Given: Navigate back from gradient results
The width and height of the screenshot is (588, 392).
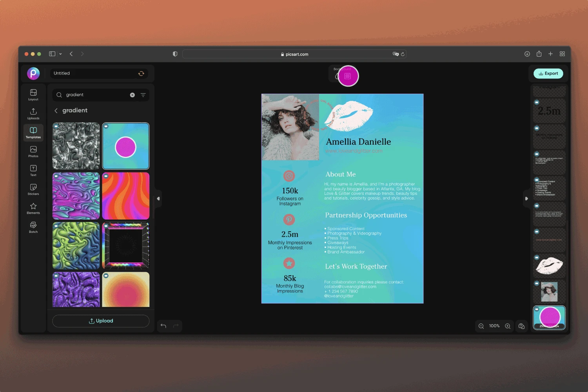Looking at the screenshot, I should (56, 111).
